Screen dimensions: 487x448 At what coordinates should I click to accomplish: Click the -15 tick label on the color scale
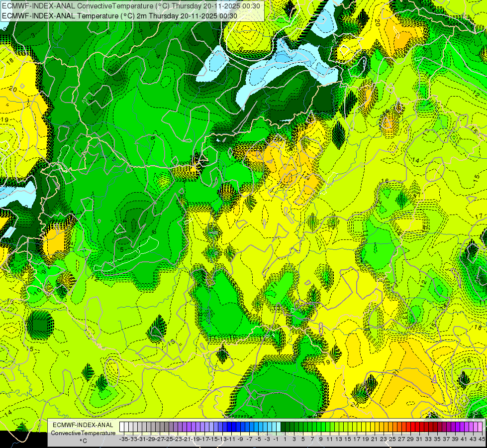point(213,439)
